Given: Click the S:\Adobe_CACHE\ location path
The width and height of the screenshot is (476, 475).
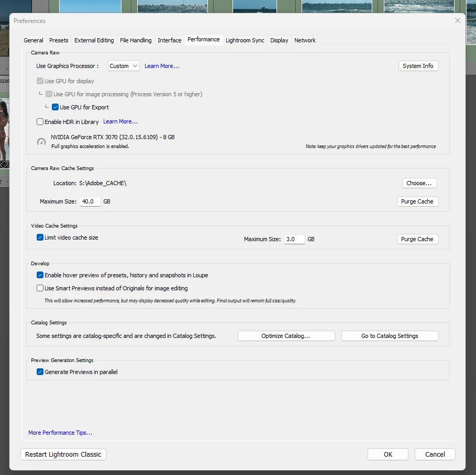Looking at the screenshot, I should coord(103,183).
